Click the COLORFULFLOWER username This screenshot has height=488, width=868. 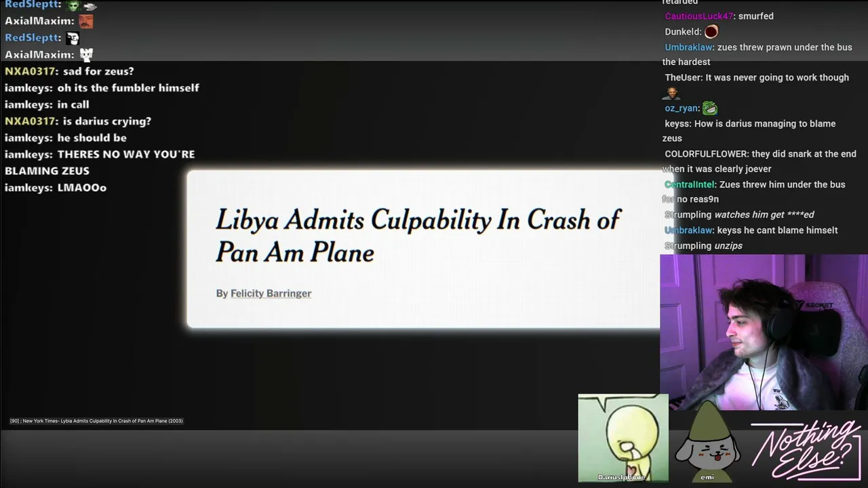click(x=706, y=155)
